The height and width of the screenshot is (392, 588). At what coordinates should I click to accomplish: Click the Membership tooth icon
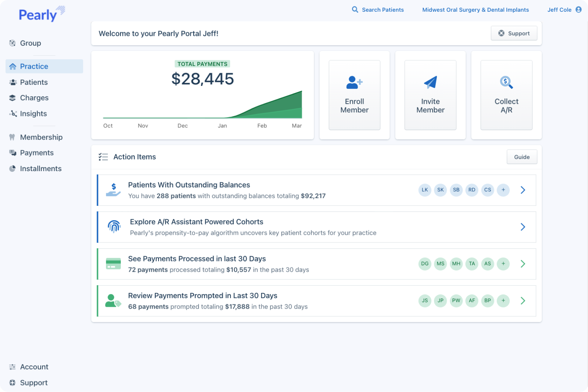pyautogui.click(x=12, y=137)
